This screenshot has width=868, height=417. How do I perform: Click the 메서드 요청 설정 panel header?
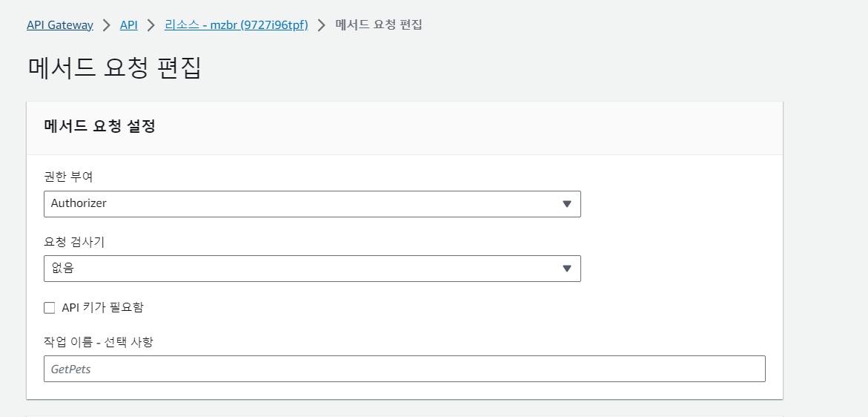[x=99, y=127]
